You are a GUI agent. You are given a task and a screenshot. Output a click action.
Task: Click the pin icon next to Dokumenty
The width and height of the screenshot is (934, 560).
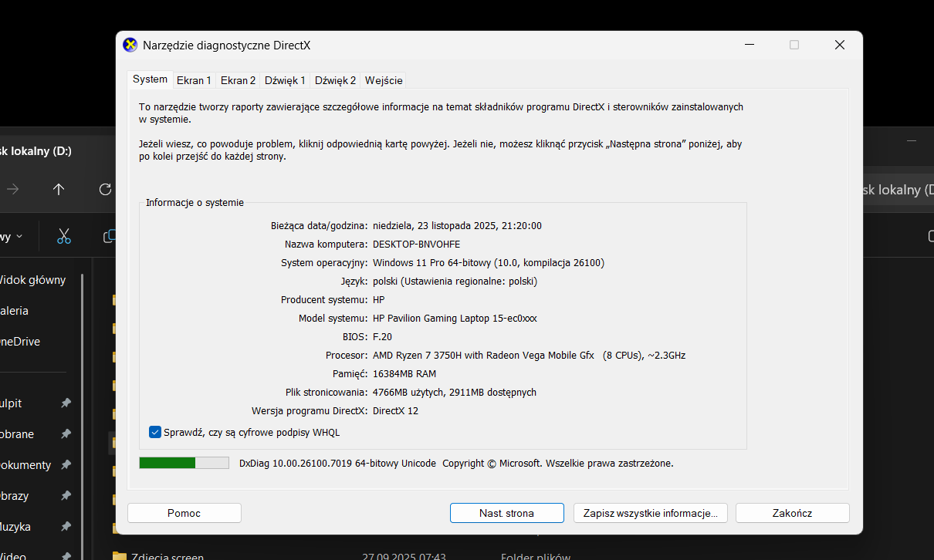pos(66,465)
